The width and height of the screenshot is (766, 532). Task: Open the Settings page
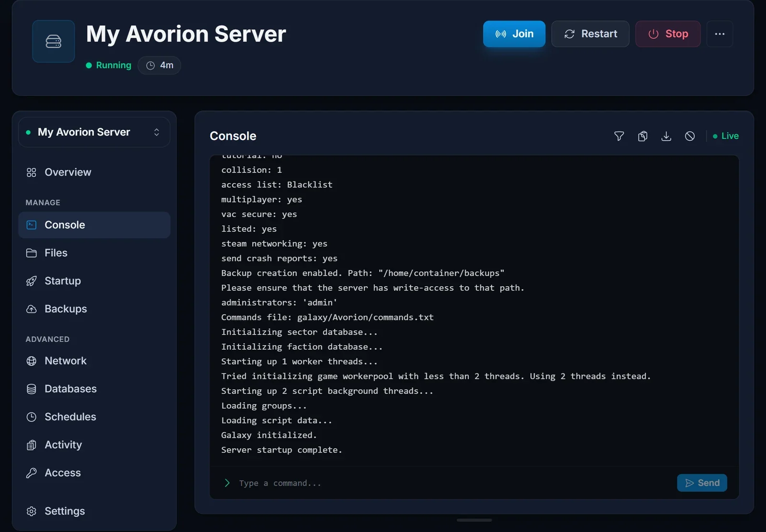click(94, 511)
